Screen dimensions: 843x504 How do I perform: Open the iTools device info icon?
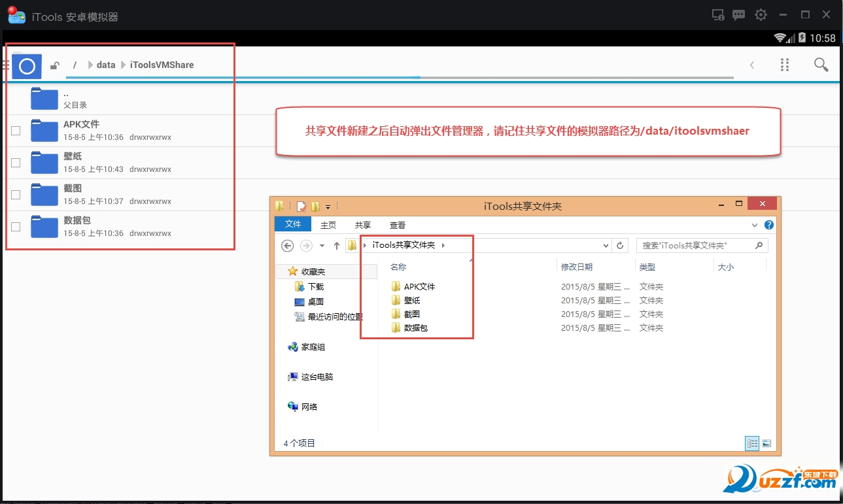(717, 15)
